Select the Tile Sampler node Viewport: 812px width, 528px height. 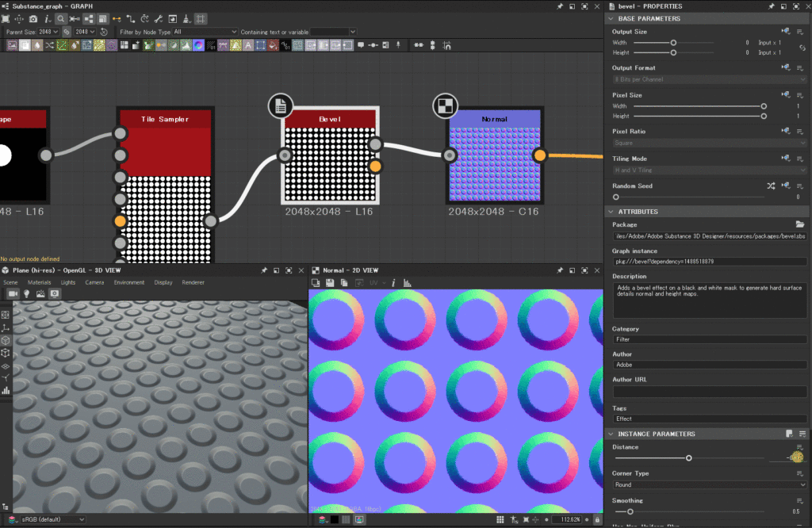(x=165, y=186)
